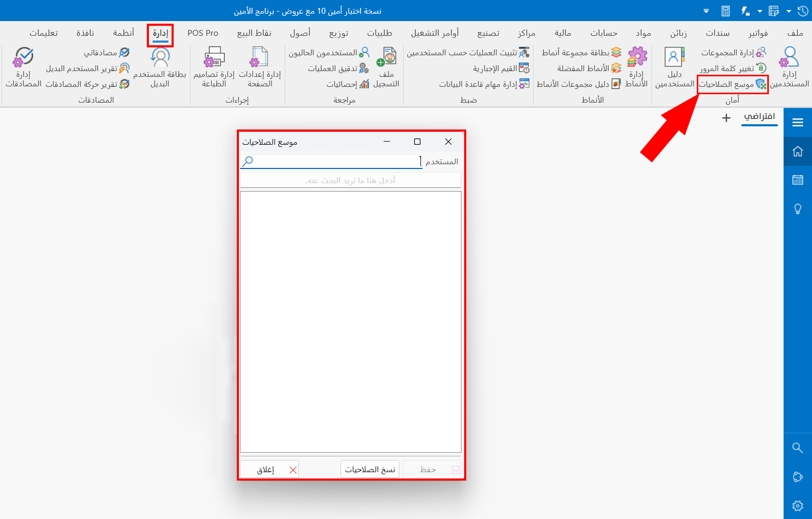Open بطاقة مجموعة أنماط

pyautogui.click(x=582, y=52)
